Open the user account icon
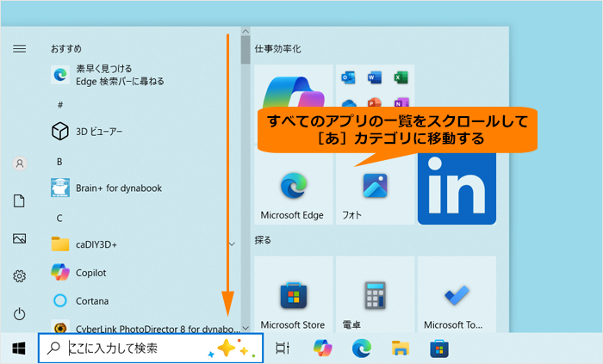 20,163
